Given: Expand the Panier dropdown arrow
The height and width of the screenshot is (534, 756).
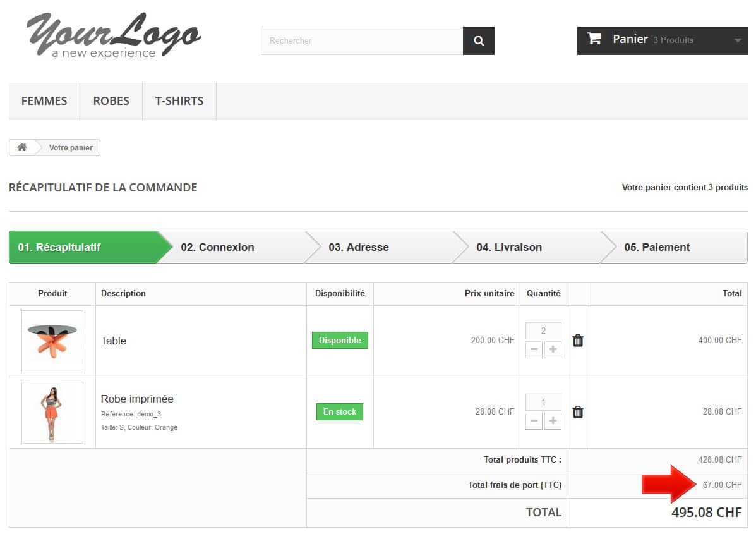Looking at the screenshot, I should coord(737,40).
